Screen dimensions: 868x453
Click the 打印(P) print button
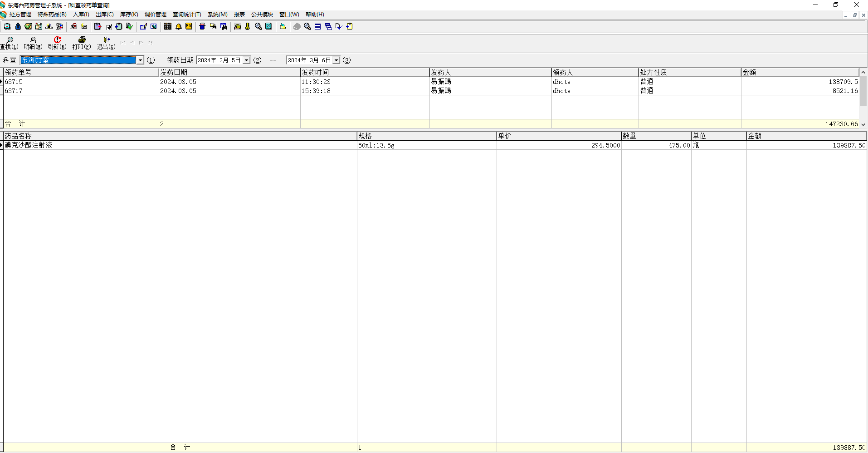[82, 43]
